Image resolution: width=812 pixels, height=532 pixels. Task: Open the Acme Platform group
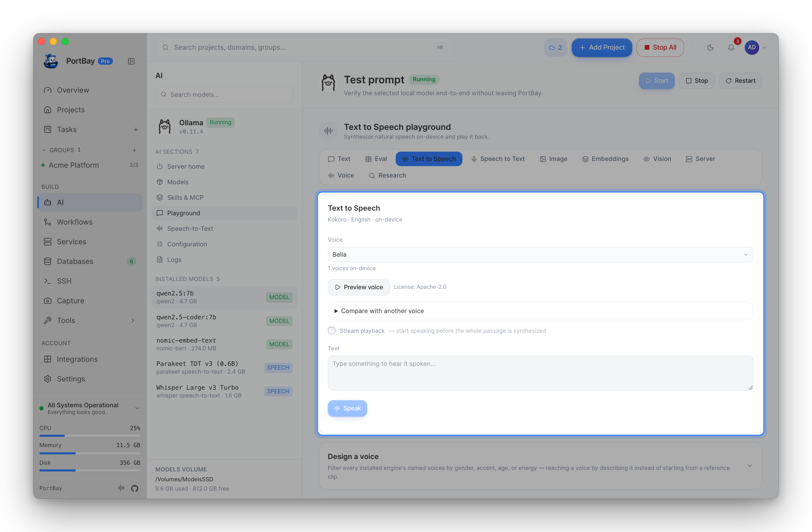tap(89, 165)
